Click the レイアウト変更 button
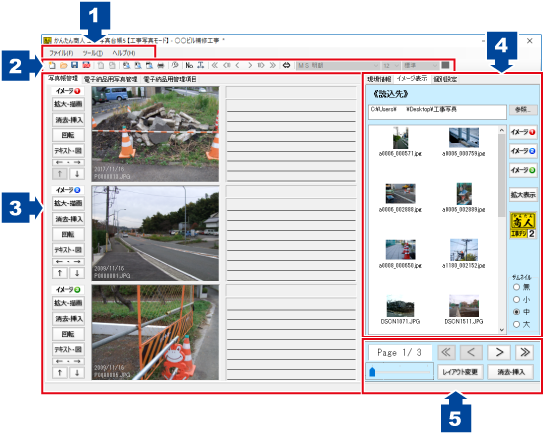The height and width of the screenshot is (435, 544). point(460,372)
